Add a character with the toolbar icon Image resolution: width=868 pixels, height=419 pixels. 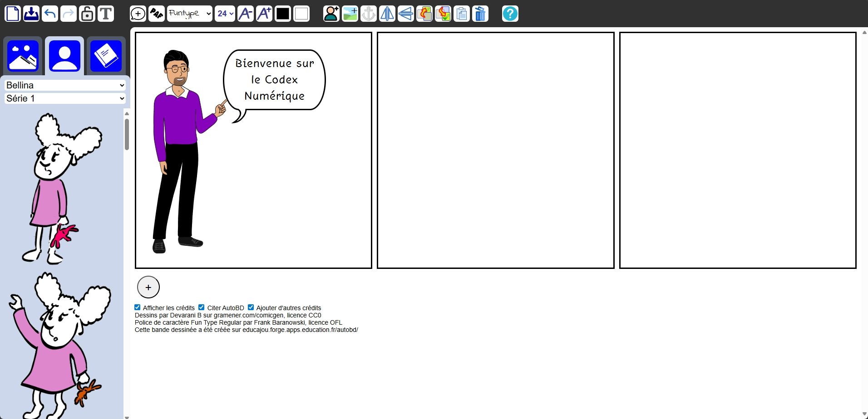pos(331,14)
